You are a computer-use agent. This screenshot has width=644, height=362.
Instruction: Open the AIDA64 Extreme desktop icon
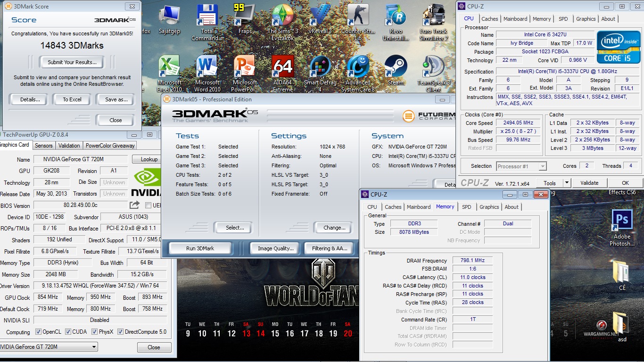coord(283,73)
